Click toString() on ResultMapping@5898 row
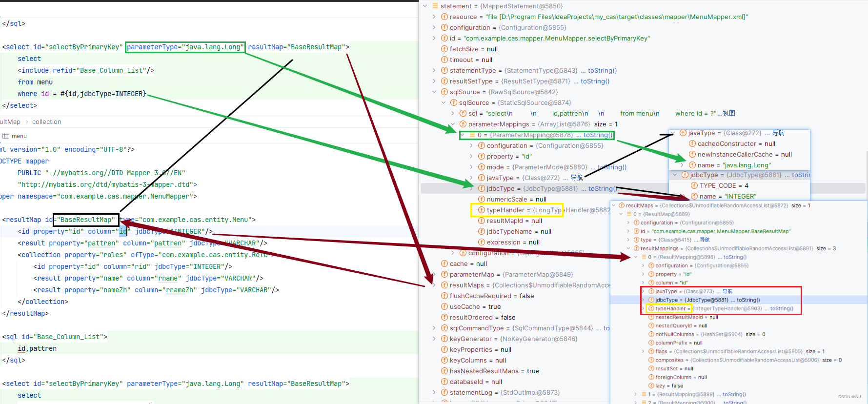 click(x=735, y=257)
